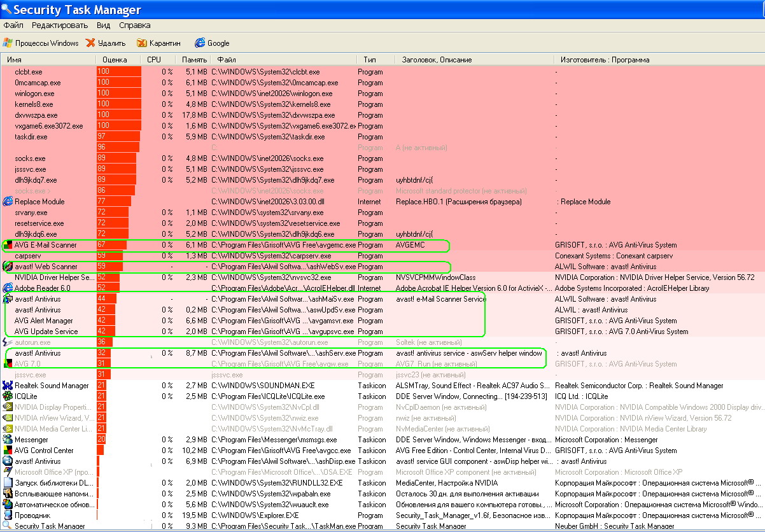Sort by Изготовитель : Программа column header
Image resolution: width=765 pixels, height=532 pixels.
pos(659,60)
